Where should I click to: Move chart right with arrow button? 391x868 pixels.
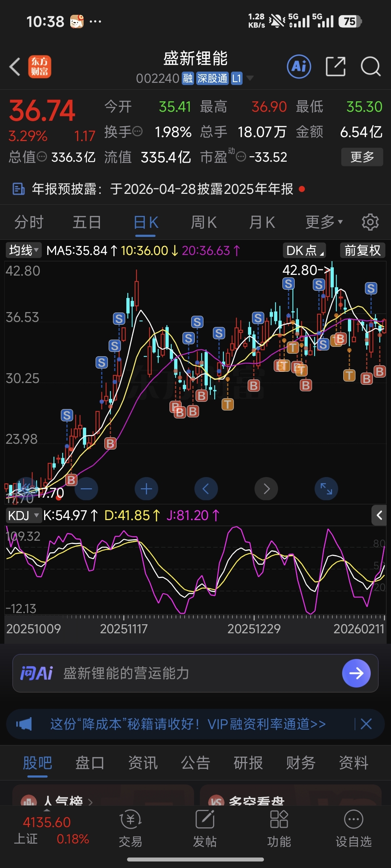266,489
